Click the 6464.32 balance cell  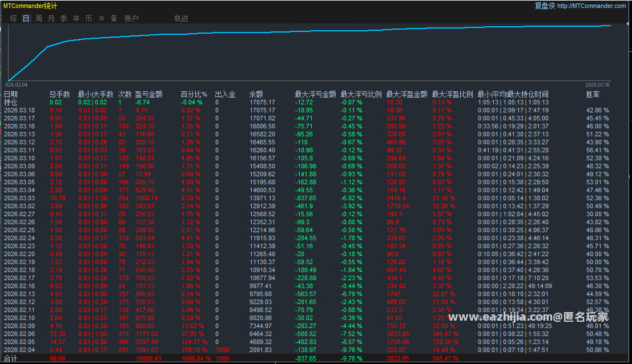coord(260,334)
